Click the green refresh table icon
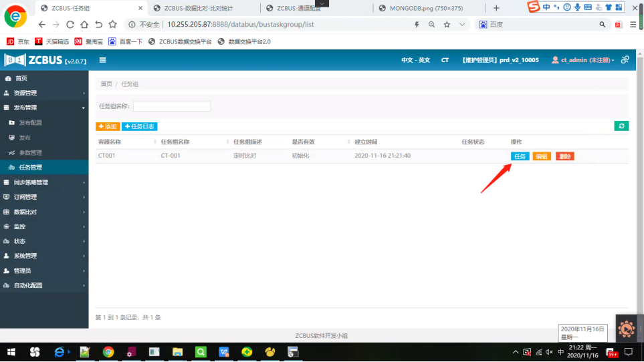This screenshot has height=362, width=644. (x=621, y=126)
